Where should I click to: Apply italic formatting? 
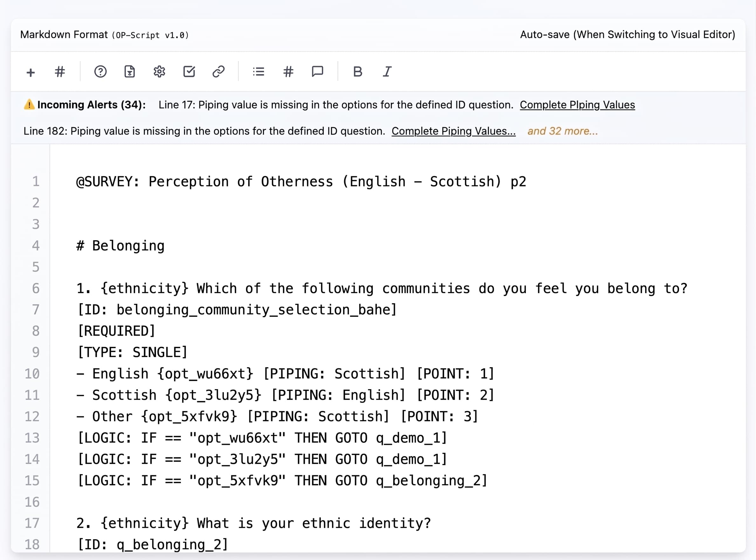pos(387,72)
